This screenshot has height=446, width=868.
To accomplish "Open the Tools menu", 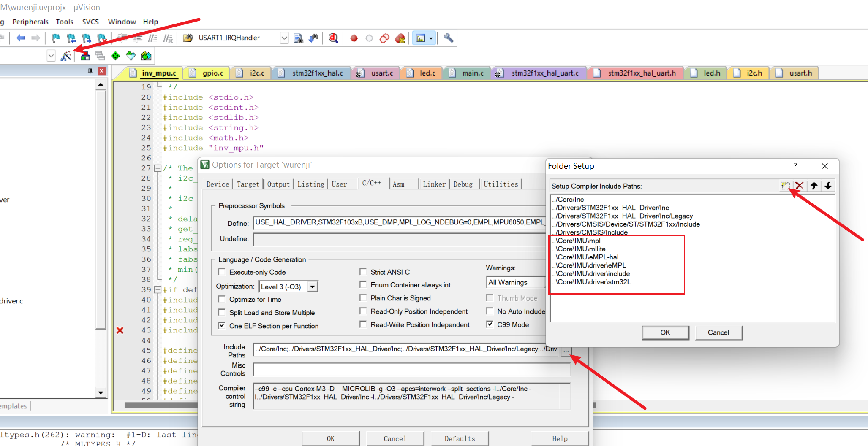I will pos(65,22).
